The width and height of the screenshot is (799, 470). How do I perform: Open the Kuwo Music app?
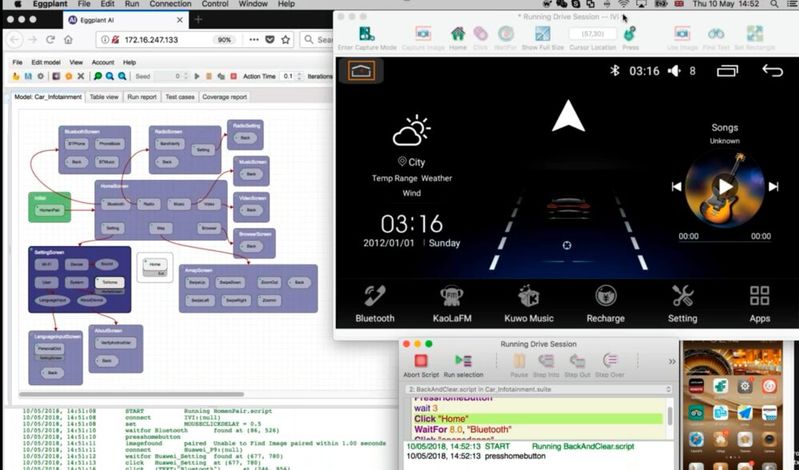tap(528, 303)
